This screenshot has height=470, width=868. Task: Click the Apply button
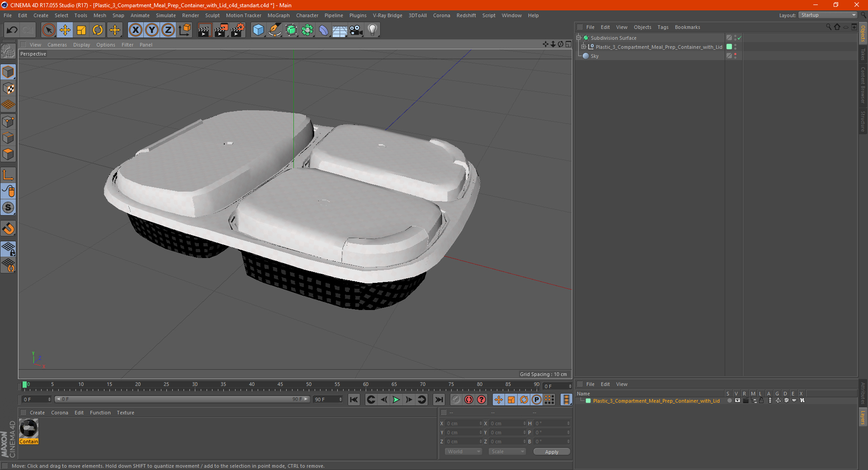[552, 451]
